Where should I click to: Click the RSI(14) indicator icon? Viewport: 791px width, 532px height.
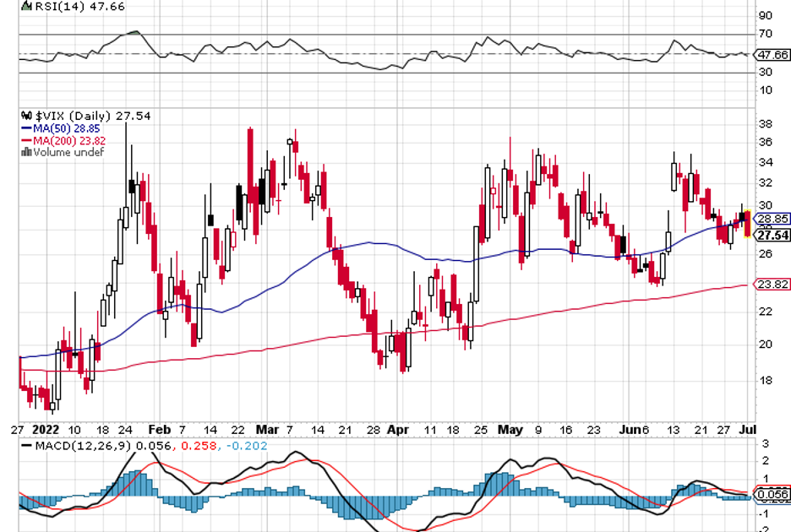tap(26, 5)
